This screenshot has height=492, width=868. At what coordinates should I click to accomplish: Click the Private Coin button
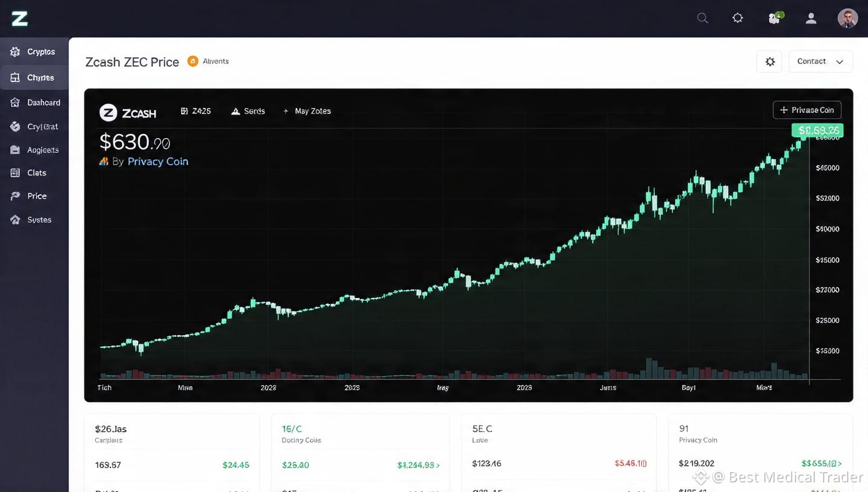coord(807,110)
